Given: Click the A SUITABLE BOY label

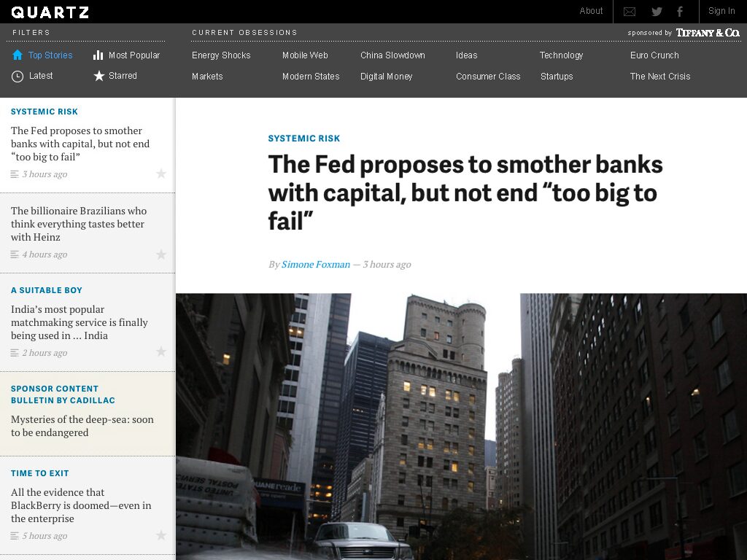Looking at the screenshot, I should [46, 290].
